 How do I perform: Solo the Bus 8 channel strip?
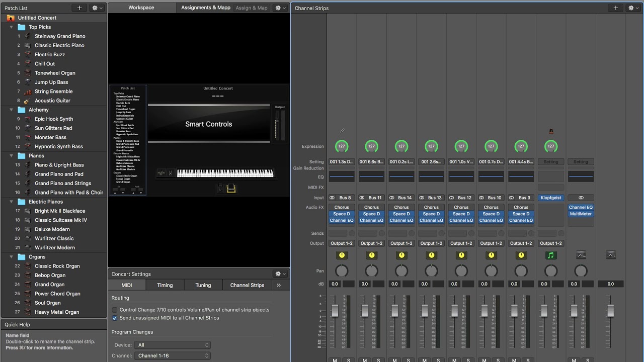pyautogui.click(x=348, y=360)
